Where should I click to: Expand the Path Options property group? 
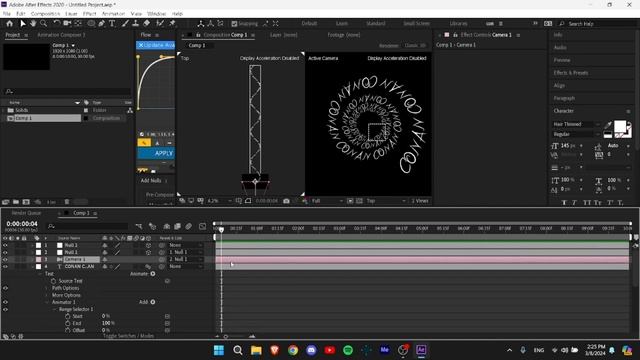pyautogui.click(x=47, y=288)
